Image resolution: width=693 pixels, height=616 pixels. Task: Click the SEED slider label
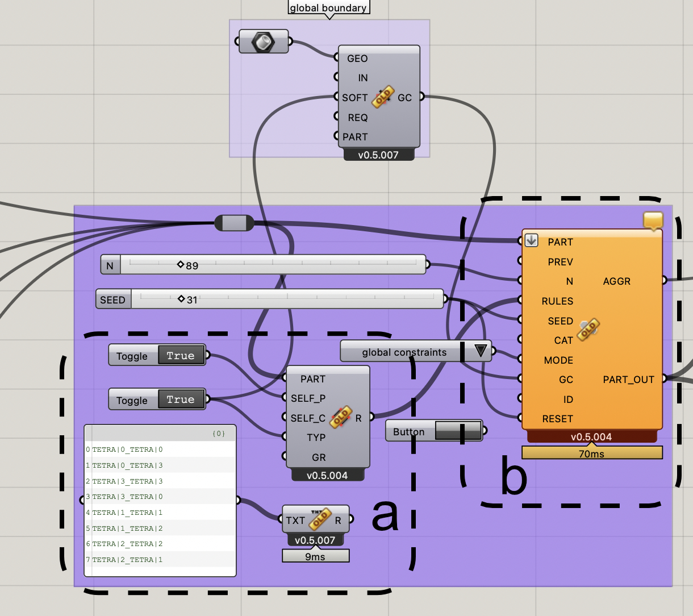(x=113, y=299)
